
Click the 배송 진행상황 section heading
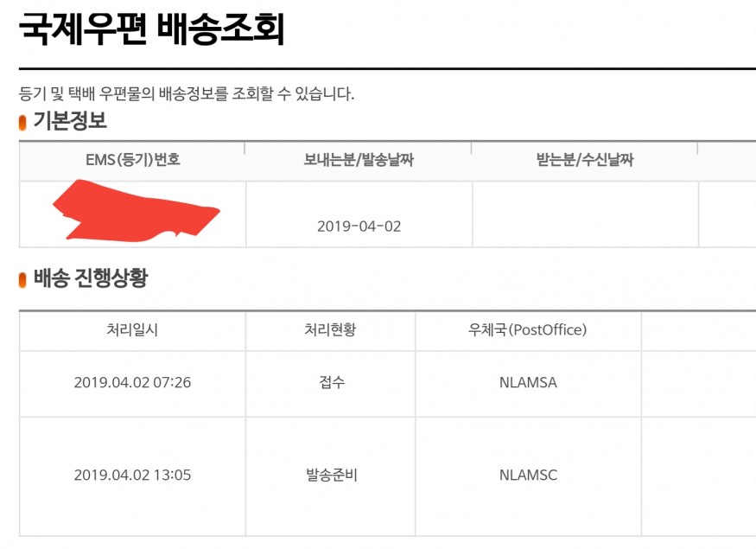(91, 278)
